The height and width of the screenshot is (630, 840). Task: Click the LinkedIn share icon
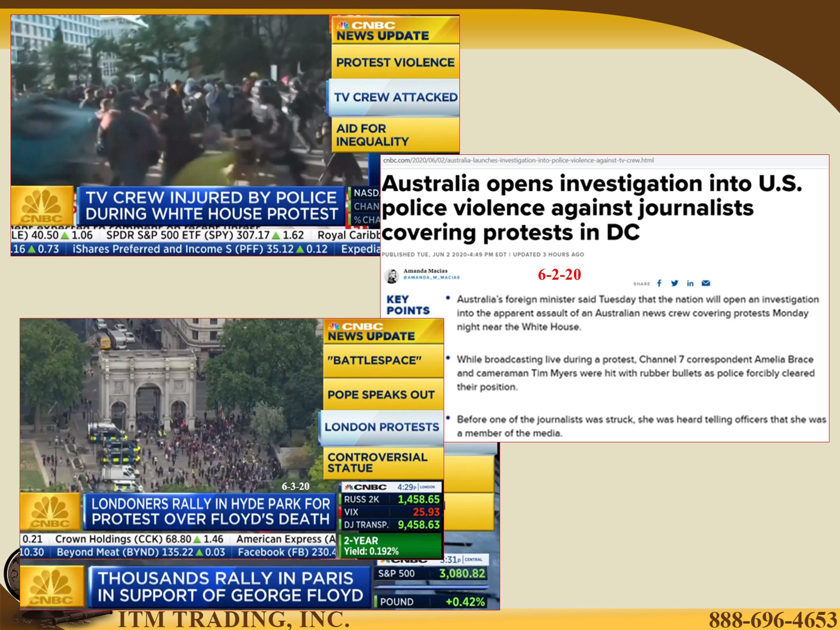point(690,283)
